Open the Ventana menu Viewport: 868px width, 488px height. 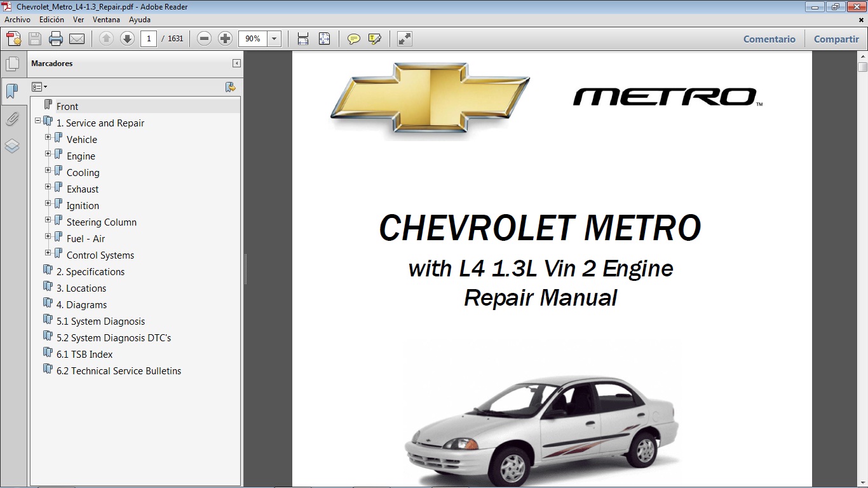point(106,20)
